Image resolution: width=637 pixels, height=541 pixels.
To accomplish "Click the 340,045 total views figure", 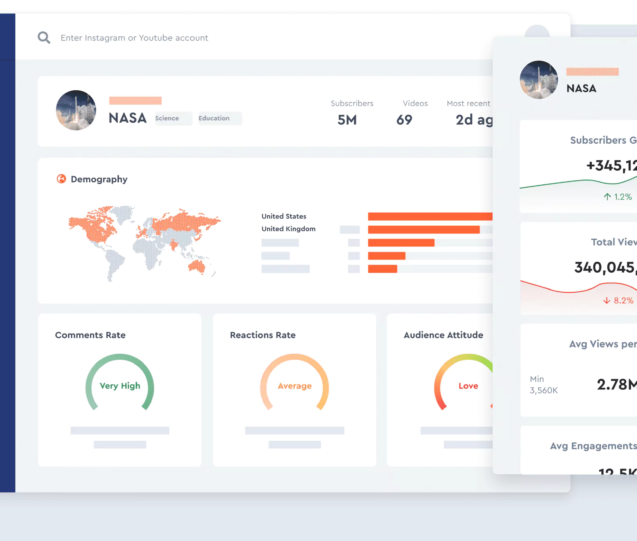I will [x=605, y=268].
